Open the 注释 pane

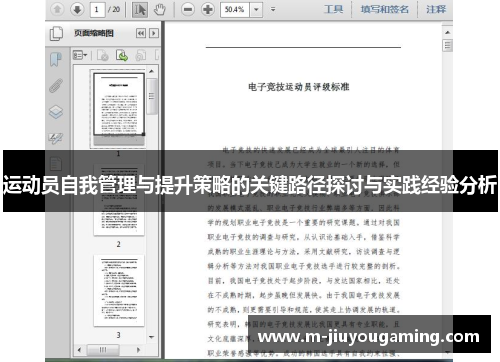tap(436, 9)
